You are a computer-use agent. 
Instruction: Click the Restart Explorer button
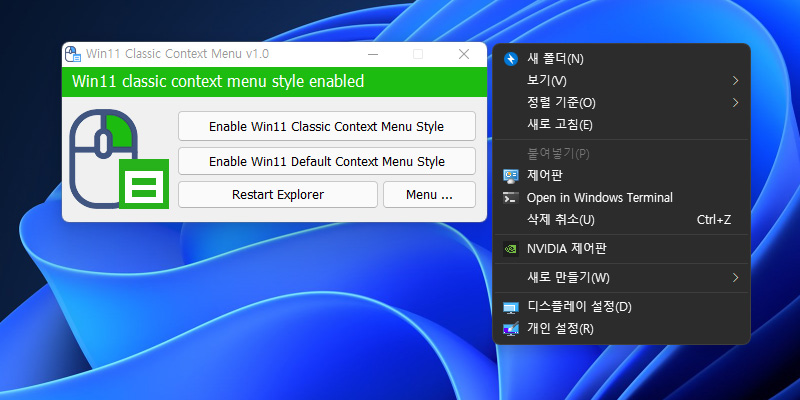coord(278,194)
